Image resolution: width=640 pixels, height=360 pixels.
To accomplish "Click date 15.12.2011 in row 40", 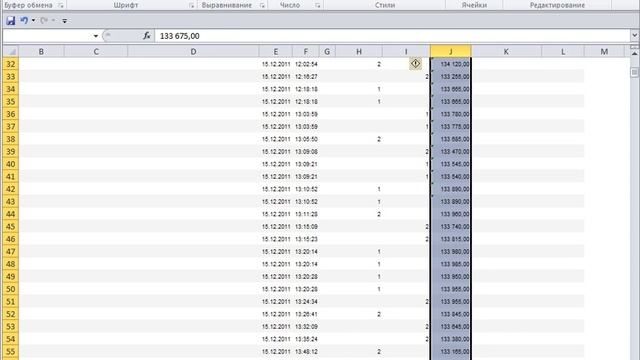I will 276,164.
